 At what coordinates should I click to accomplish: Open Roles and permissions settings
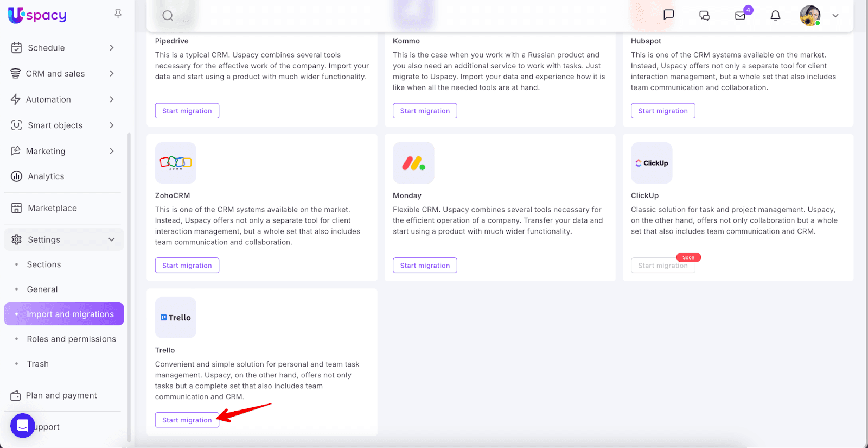[71, 339]
